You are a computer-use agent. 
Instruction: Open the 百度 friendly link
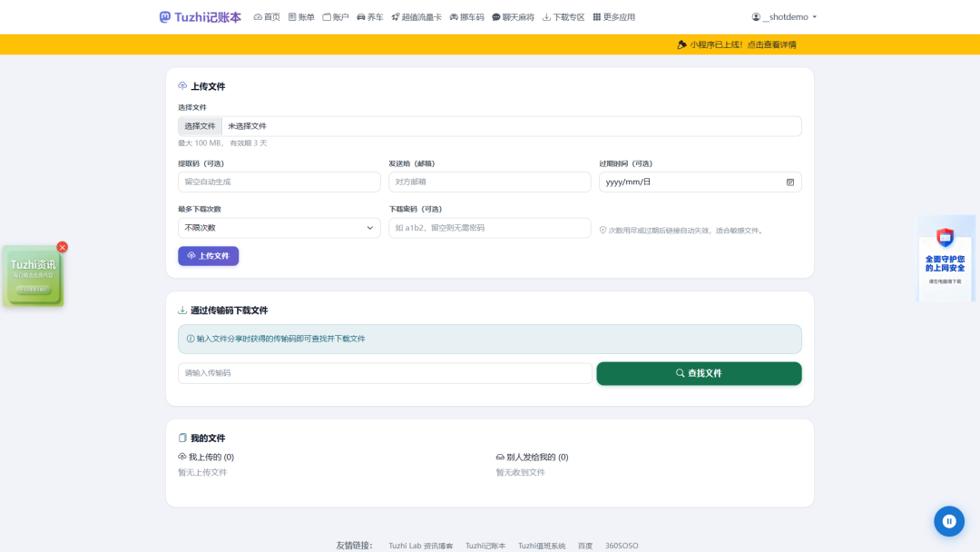[585, 546]
